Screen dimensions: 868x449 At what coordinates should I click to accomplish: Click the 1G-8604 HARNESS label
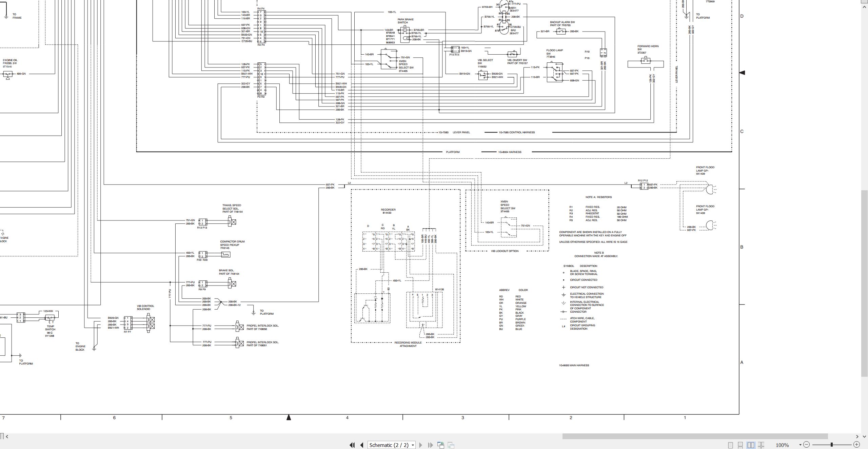(510, 152)
